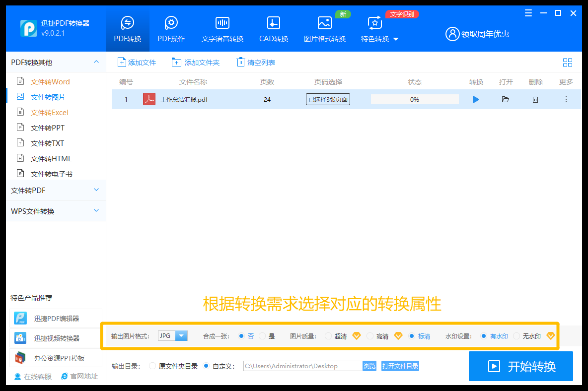Click 已选择3张页面 page selection button
The image size is (588, 391).
coord(328,99)
